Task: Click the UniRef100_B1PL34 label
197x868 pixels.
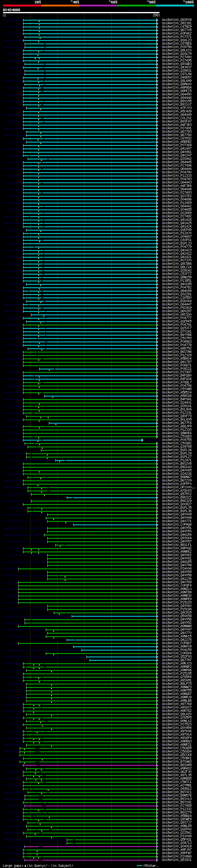Action: [x=177, y=450]
